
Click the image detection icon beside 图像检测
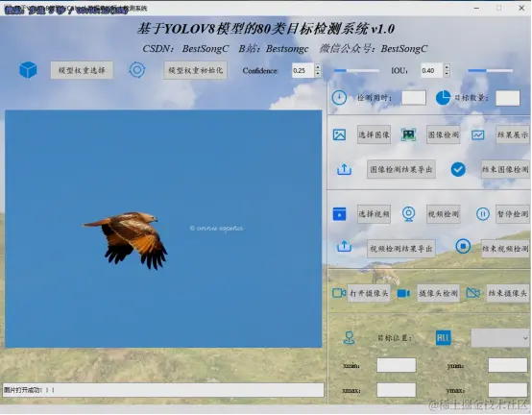point(408,134)
